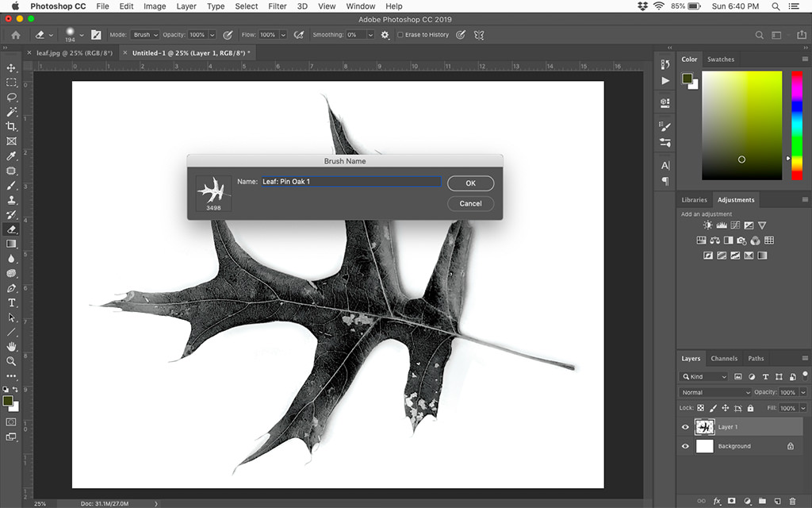Open the Flow value dropdown
Screen dimensions: 812x508
pyautogui.click(x=283, y=35)
